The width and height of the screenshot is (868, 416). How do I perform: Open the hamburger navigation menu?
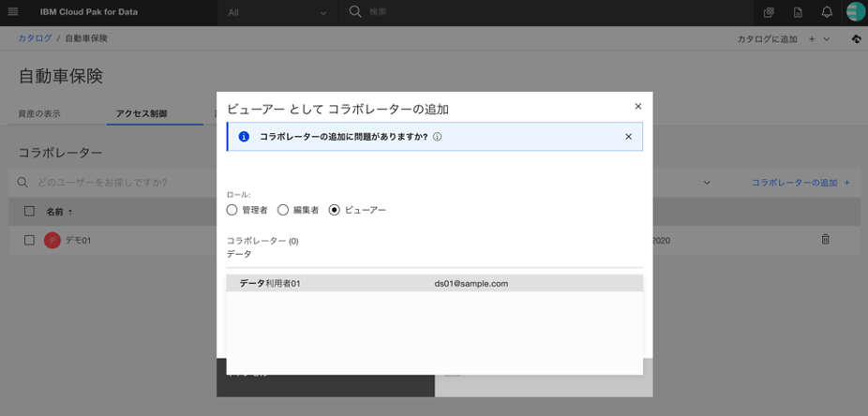(13, 11)
